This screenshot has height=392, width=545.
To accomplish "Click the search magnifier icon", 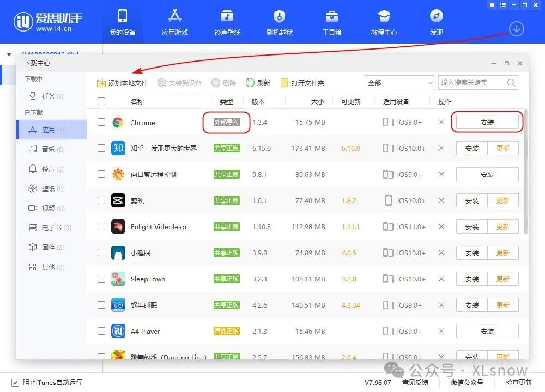I will point(511,83).
